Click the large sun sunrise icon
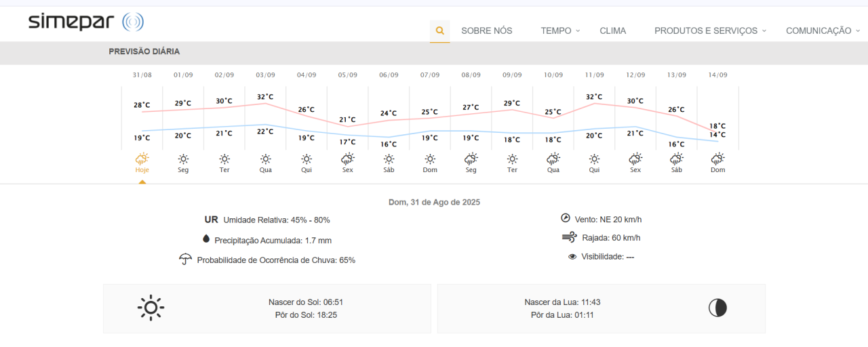Image resolution: width=868 pixels, height=347 pixels. tap(151, 308)
